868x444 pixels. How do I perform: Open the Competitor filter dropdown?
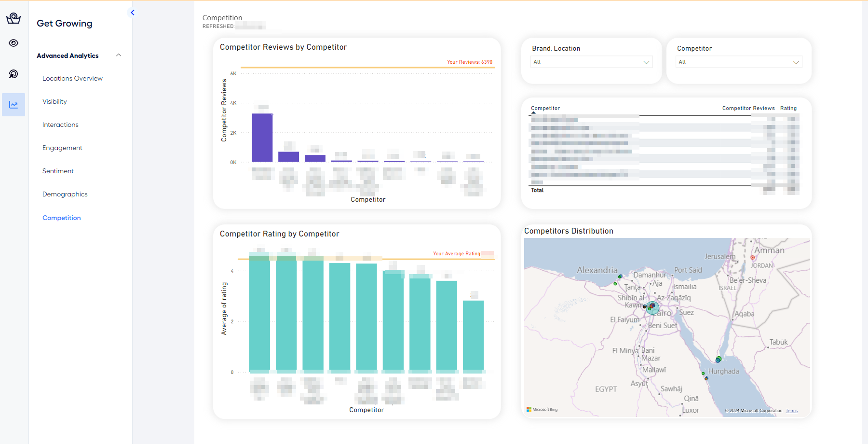point(738,62)
